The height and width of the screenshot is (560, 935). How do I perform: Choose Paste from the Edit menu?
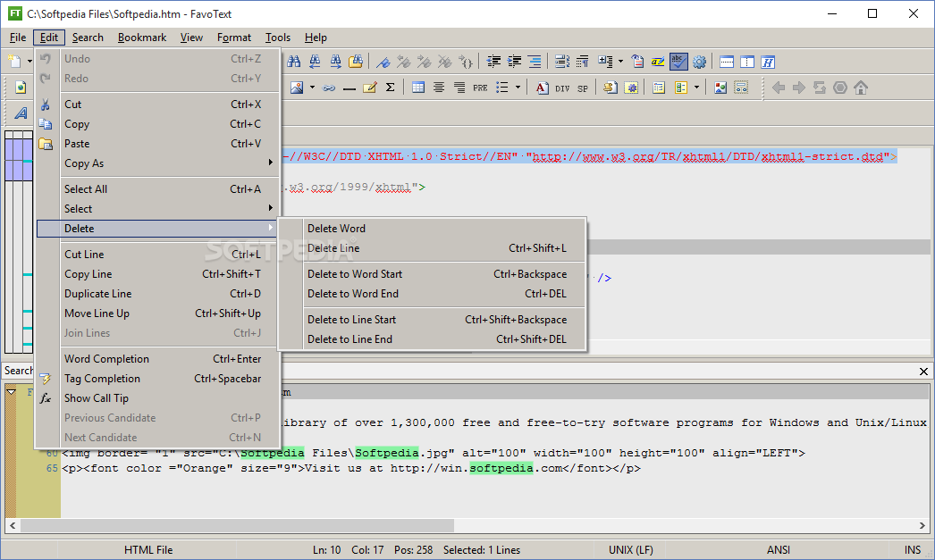coord(157,144)
